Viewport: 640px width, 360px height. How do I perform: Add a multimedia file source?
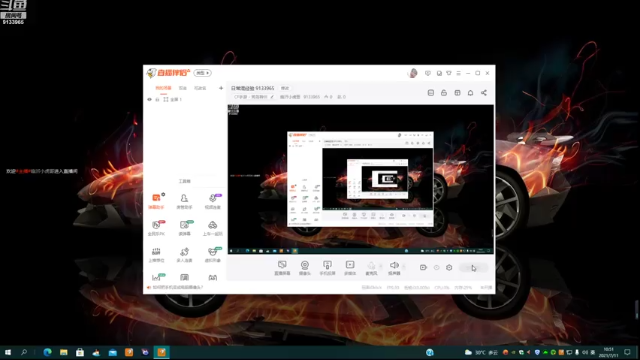[x=350, y=268]
